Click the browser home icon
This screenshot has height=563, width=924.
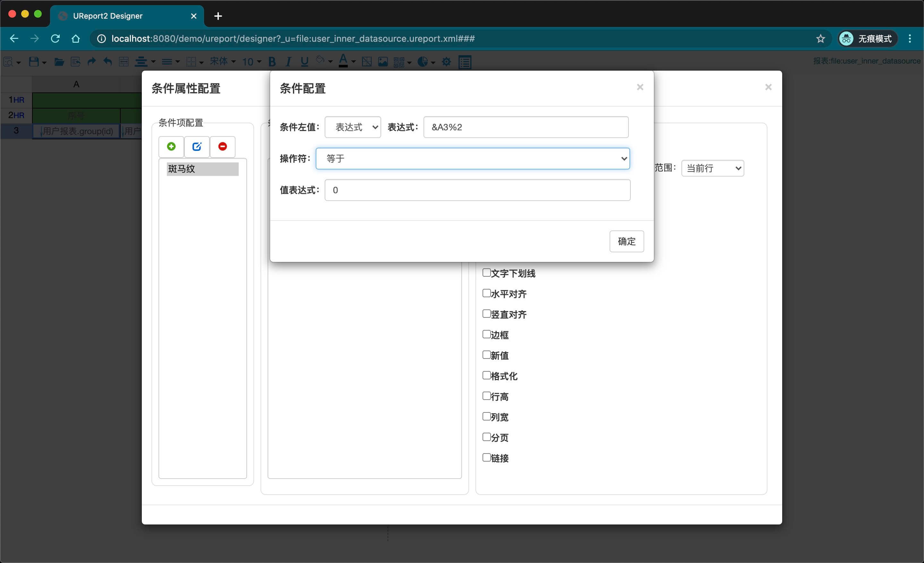(76, 39)
